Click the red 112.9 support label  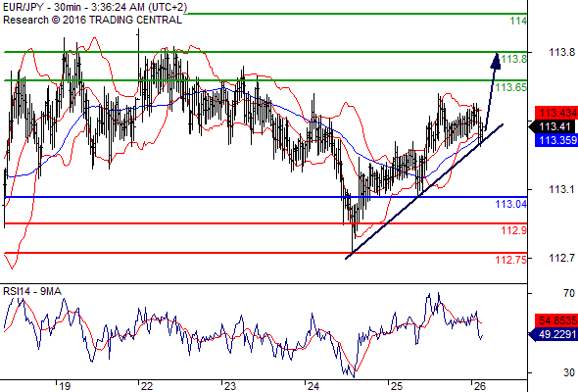point(513,231)
